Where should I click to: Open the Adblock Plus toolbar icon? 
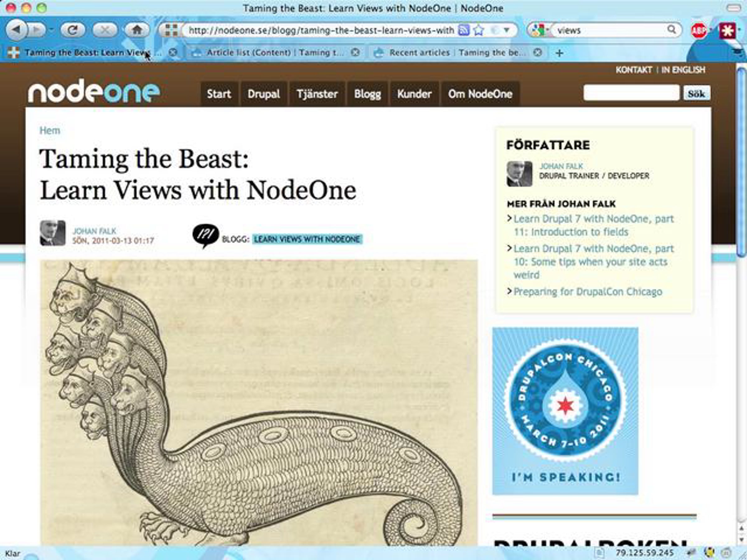(x=699, y=31)
